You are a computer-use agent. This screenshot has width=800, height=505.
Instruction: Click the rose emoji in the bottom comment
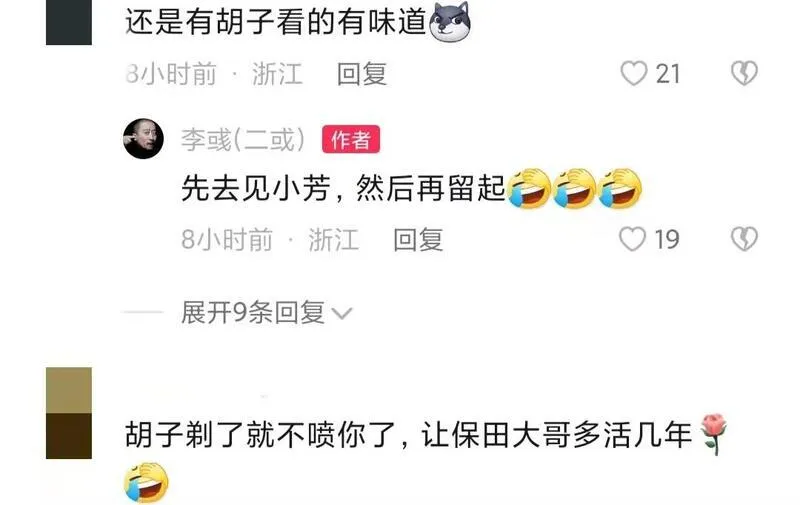713,434
